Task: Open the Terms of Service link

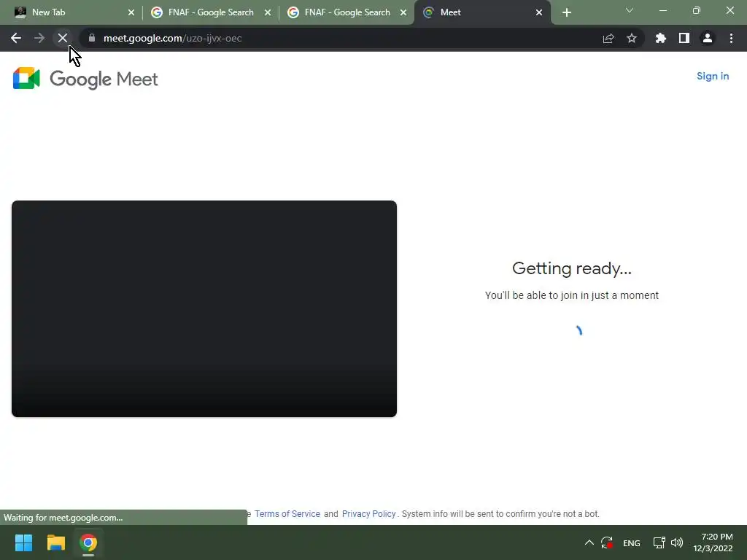Action: 287,514
